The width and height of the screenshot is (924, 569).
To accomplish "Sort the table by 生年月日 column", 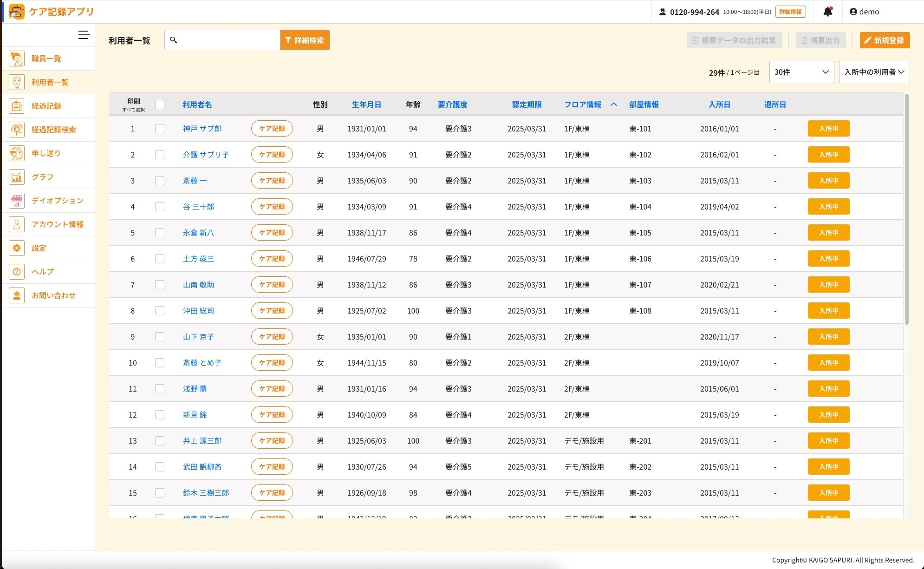I will point(366,105).
